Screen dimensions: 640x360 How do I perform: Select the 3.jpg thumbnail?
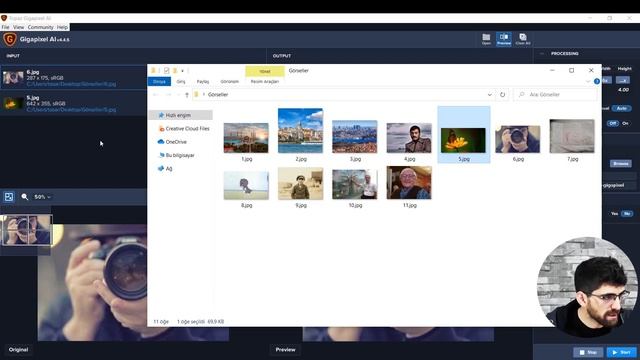coord(355,136)
